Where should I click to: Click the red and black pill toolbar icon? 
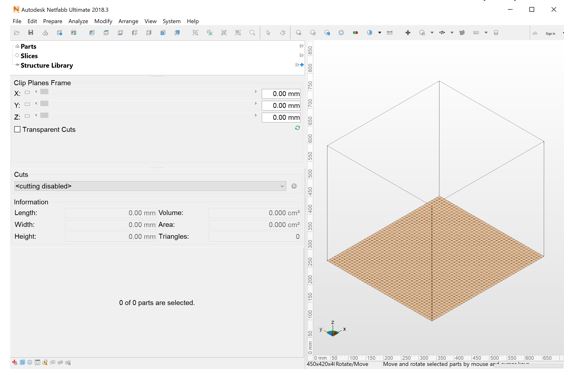(x=356, y=33)
